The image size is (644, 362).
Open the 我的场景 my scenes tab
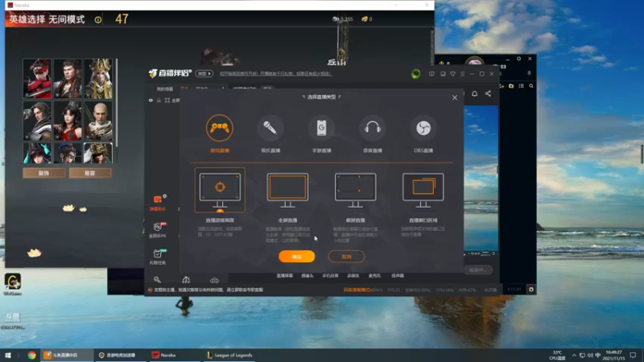(x=165, y=89)
